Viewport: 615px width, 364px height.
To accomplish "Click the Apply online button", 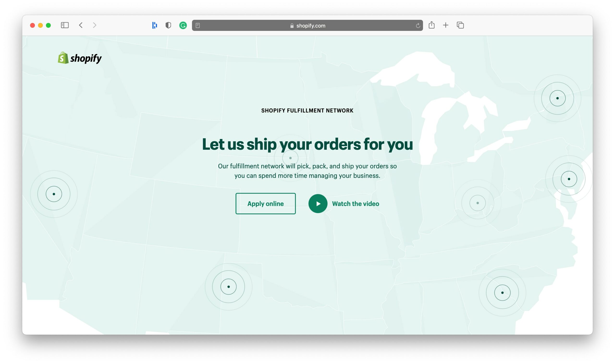I will [x=265, y=203].
